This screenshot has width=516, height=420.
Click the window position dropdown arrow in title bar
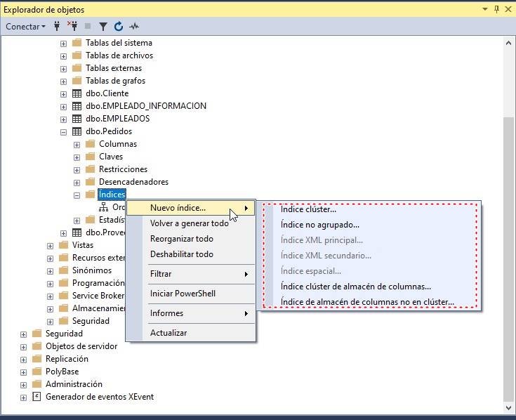tap(484, 9)
